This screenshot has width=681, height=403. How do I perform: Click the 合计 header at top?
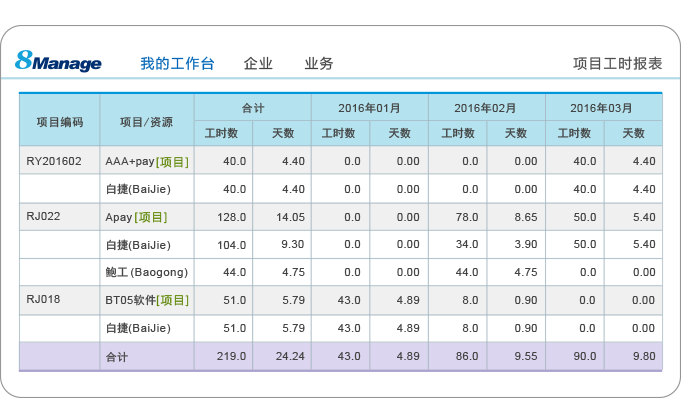pos(253,107)
